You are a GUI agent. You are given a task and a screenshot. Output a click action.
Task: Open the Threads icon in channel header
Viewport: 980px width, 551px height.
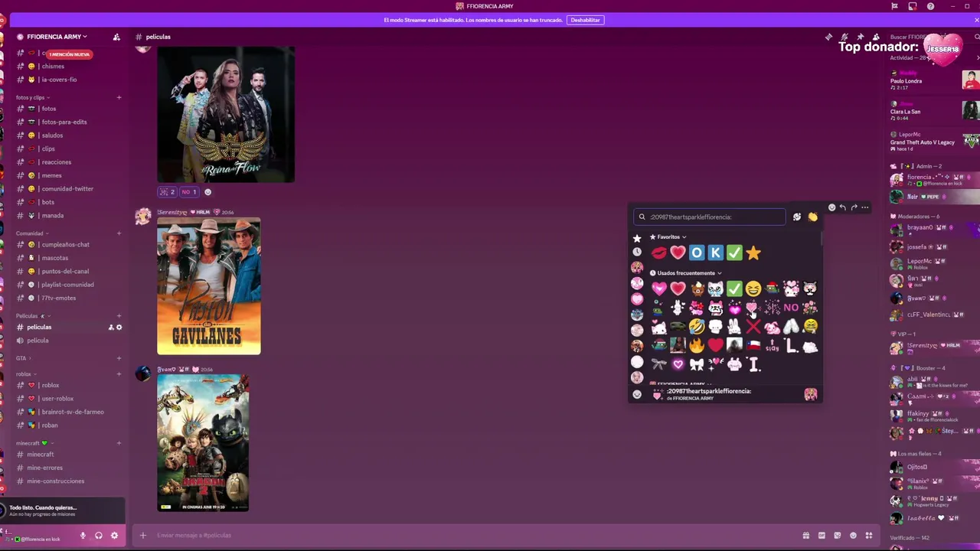tap(828, 37)
